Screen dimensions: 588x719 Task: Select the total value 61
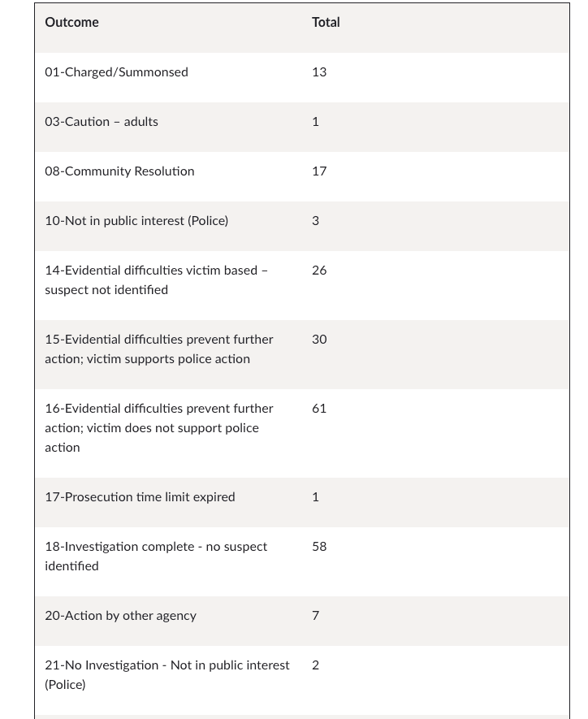(x=319, y=409)
